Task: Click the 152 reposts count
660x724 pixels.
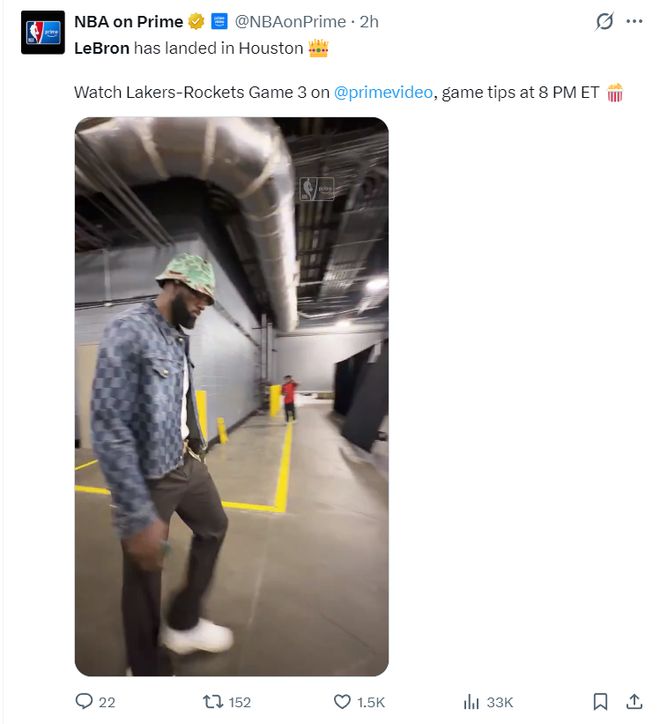Action: pyautogui.click(x=240, y=702)
